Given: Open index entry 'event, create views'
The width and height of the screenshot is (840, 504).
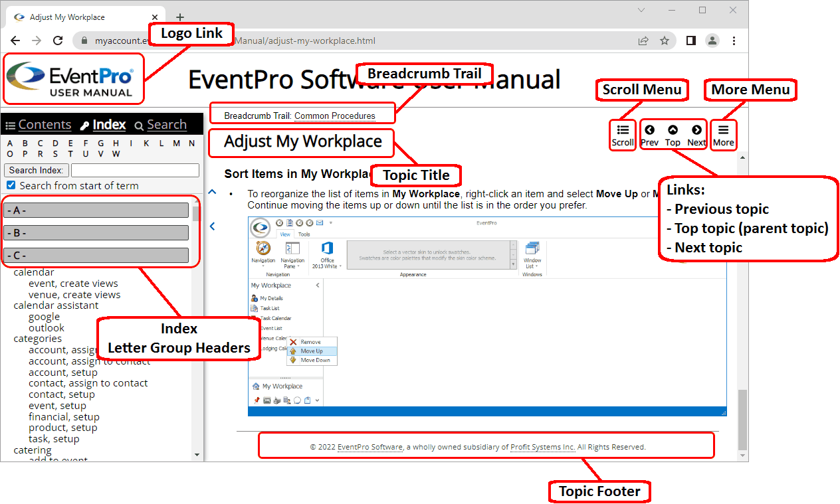Looking at the screenshot, I should [x=73, y=284].
